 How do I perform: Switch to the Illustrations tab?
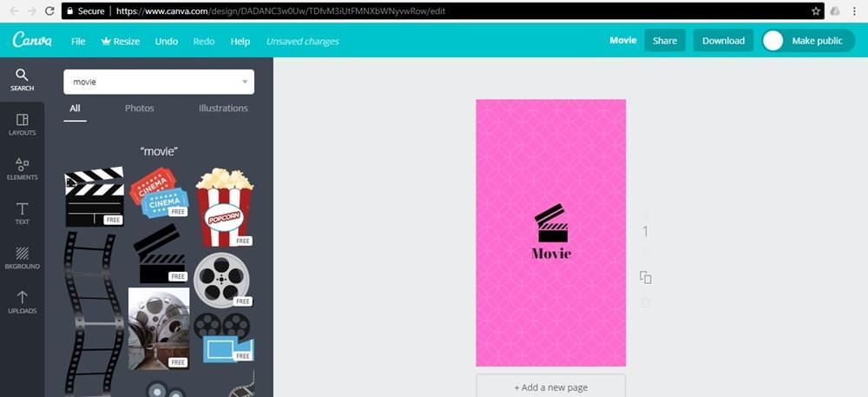click(223, 109)
